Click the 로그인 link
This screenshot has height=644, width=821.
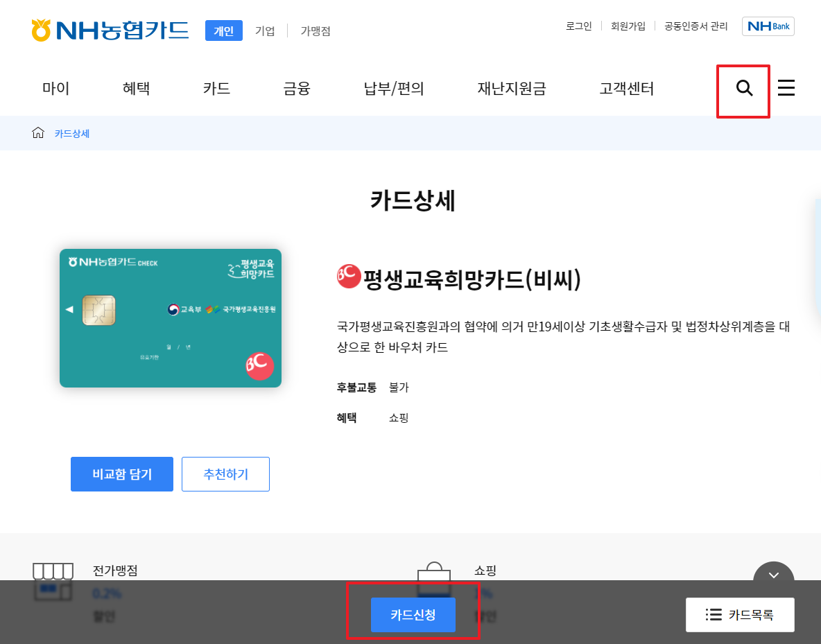pos(578,26)
